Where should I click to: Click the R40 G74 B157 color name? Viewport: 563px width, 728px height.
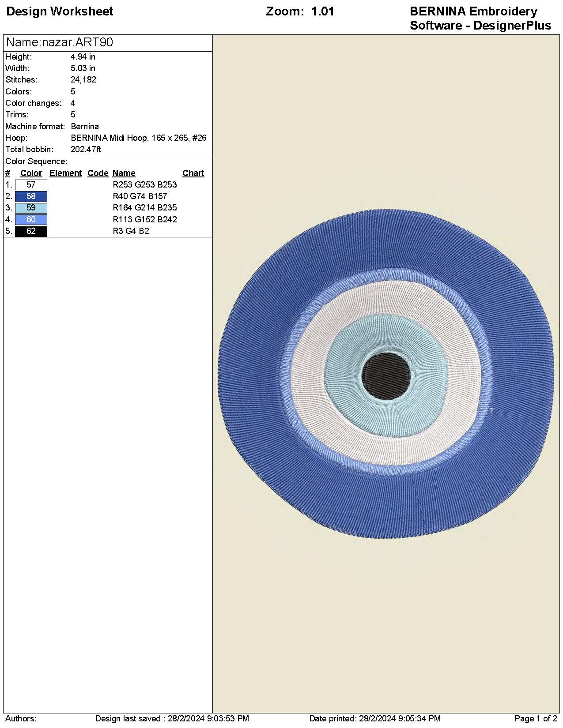(140, 196)
